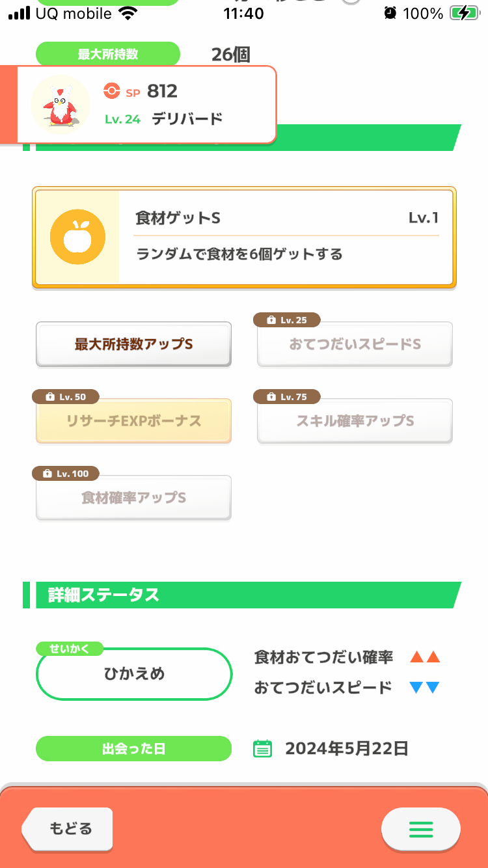The height and width of the screenshot is (868, 488).
Task: Tap the orange apple skill icon
Action: (x=77, y=237)
